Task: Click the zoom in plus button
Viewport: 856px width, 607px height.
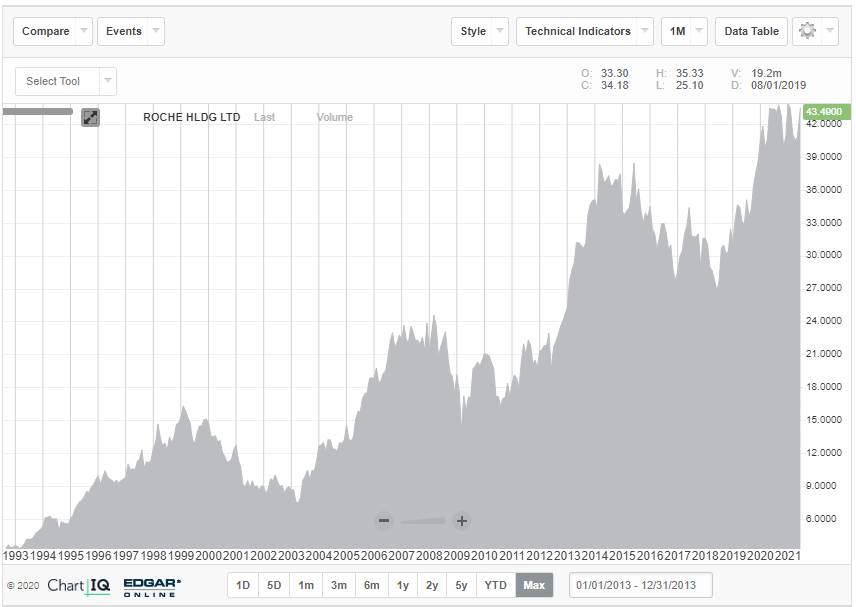Action: (462, 521)
